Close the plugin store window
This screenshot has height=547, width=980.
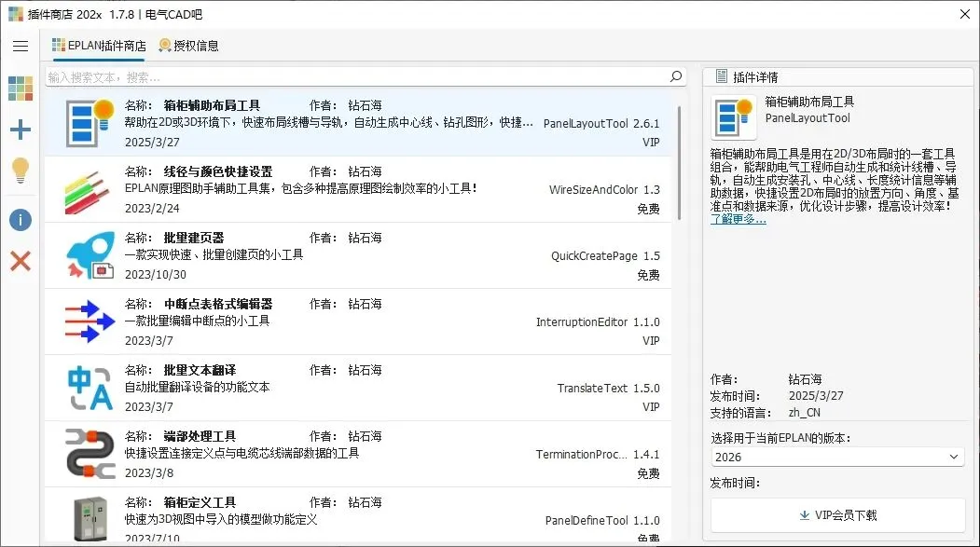(x=965, y=14)
